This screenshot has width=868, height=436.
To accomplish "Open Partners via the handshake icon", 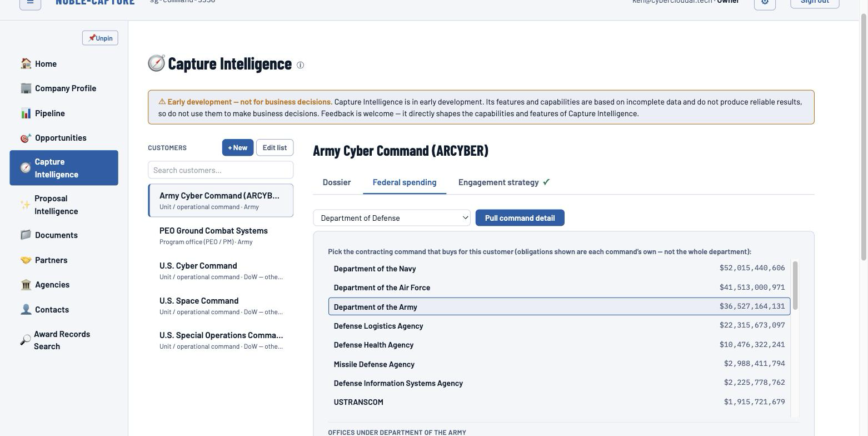I will pos(26,260).
